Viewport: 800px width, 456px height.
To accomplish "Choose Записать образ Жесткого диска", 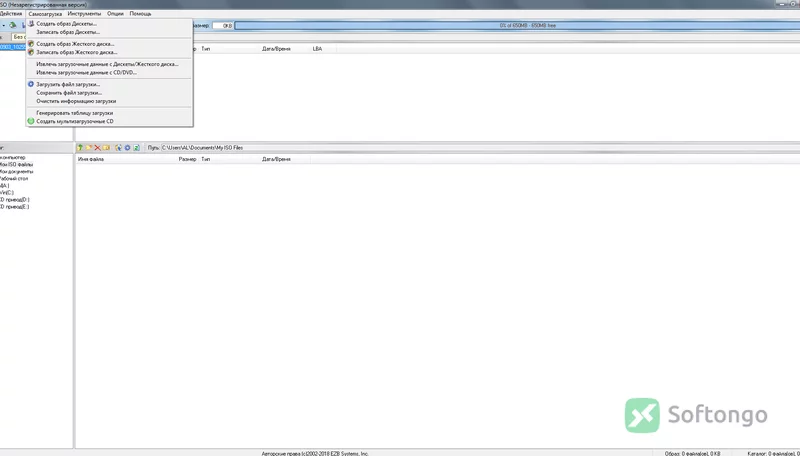I will (x=109, y=52).
